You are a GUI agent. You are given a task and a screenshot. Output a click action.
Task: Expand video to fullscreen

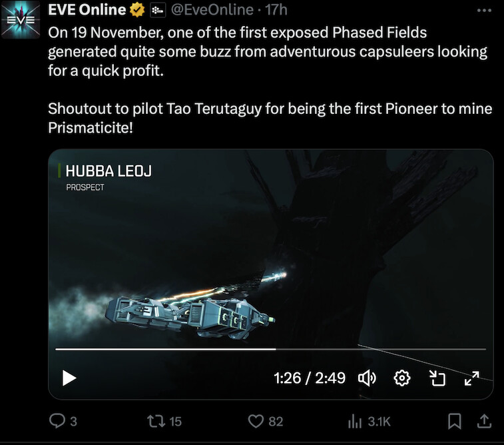[x=472, y=378]
